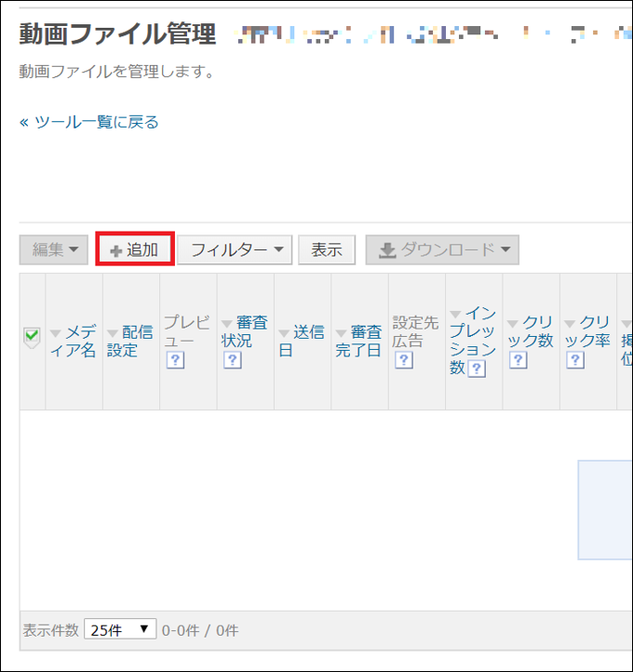Sort by メディア名 column
Image resolution: width=633 pixels, height=672 pixels.
[x=74, y=342]
